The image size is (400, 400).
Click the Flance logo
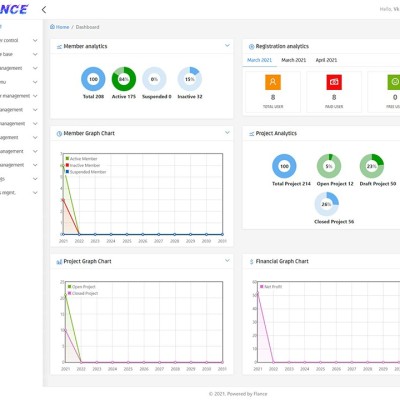tap(14, 9)
